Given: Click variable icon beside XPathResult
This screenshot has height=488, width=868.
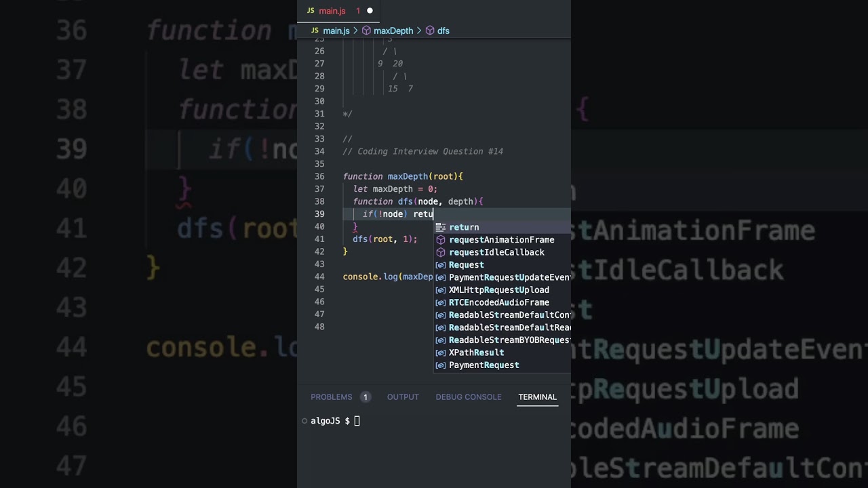Looking at the screenshot, I should coord(441,352).
